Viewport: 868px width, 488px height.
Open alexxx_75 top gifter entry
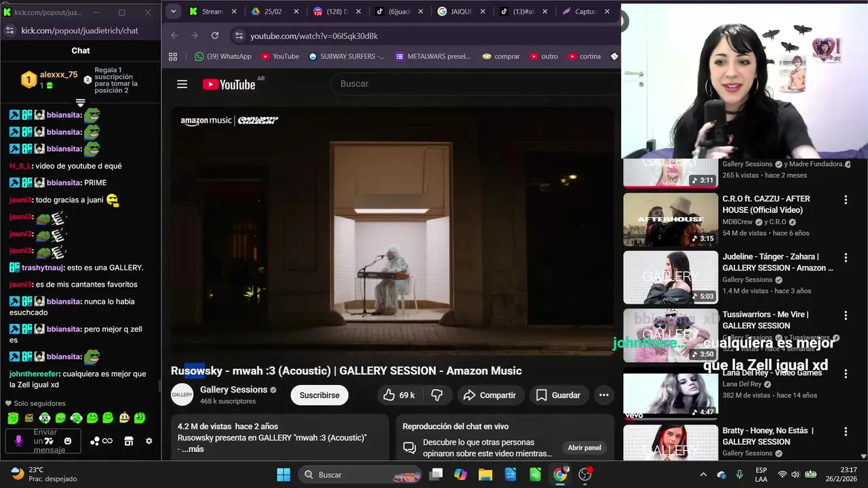(49, 79)
